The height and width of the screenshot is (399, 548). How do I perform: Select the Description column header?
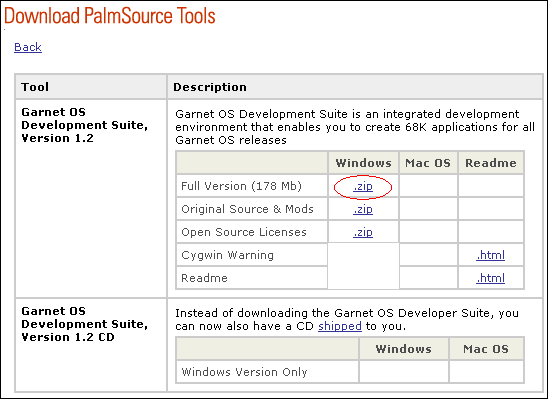pyautogui.click(x=210, y=87)
